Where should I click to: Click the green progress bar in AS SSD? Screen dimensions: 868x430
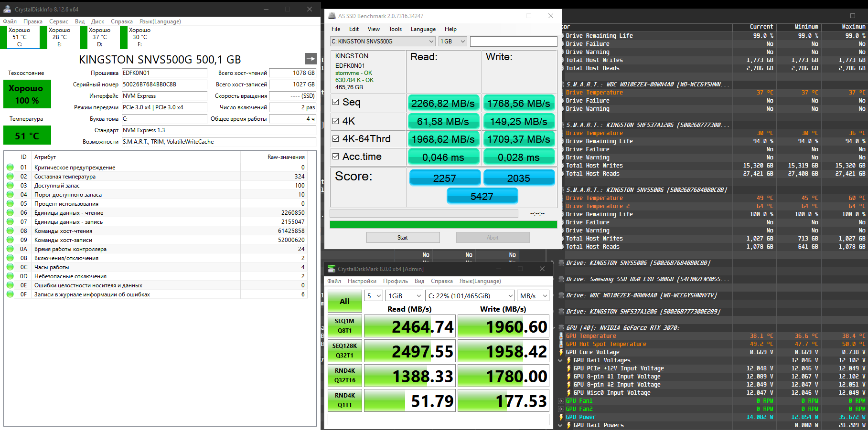click(x=443, y=224)
